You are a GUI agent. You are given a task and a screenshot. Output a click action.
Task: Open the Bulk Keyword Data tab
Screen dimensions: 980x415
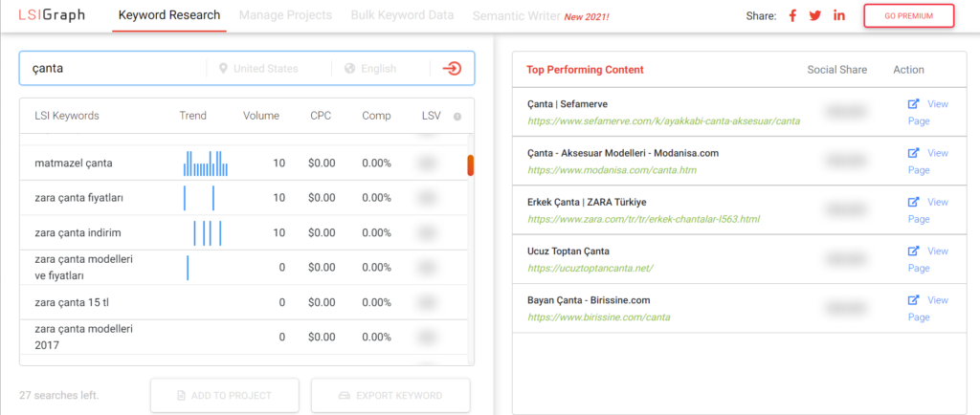coord(402,15)
